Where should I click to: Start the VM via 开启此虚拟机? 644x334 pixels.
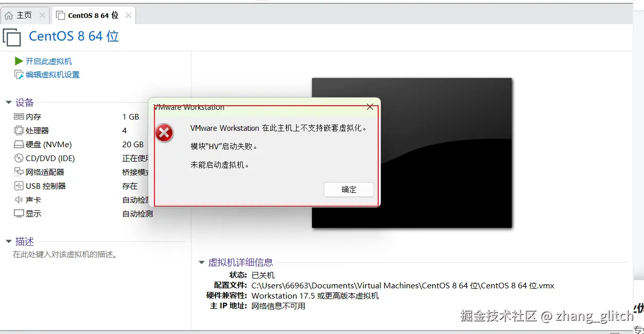coord(49,61)
